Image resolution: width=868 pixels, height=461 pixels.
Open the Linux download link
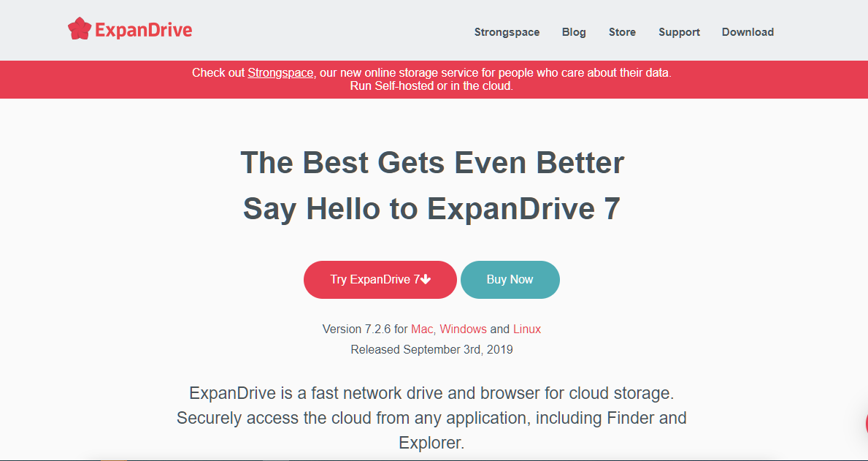click(526, 329)
